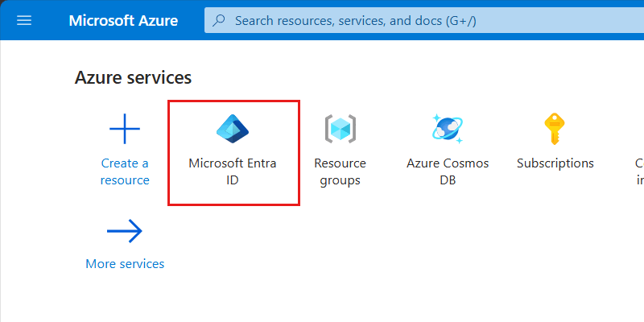This screenshot has width=644, height=322.
Task: Click the search magnifier icon
Action: (219, 20)
